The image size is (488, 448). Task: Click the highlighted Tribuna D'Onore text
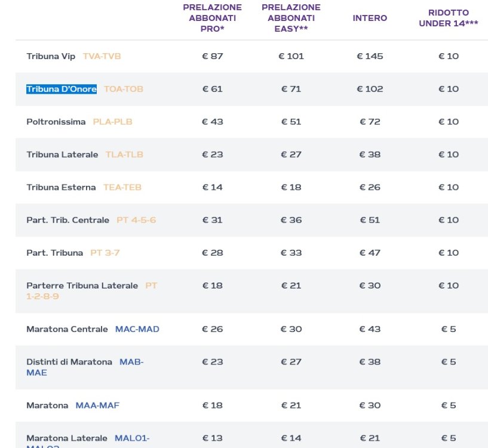62,89
